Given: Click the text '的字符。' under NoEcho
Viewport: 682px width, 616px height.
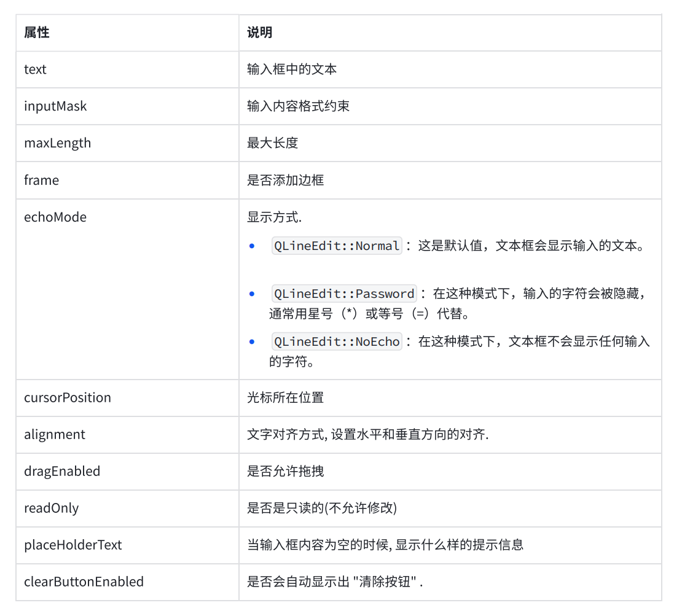Looking at the screenshot, I should click(292, 362).
